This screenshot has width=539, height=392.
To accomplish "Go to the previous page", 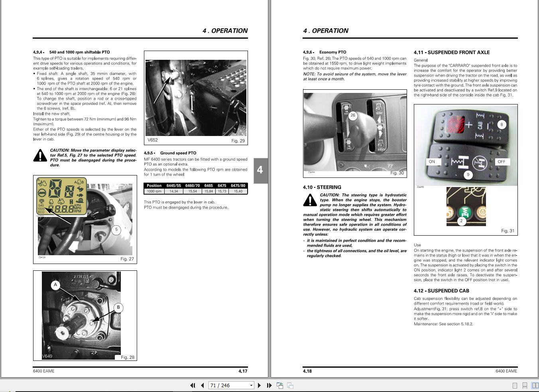I will pyautogui.click(x=203, y=385).
